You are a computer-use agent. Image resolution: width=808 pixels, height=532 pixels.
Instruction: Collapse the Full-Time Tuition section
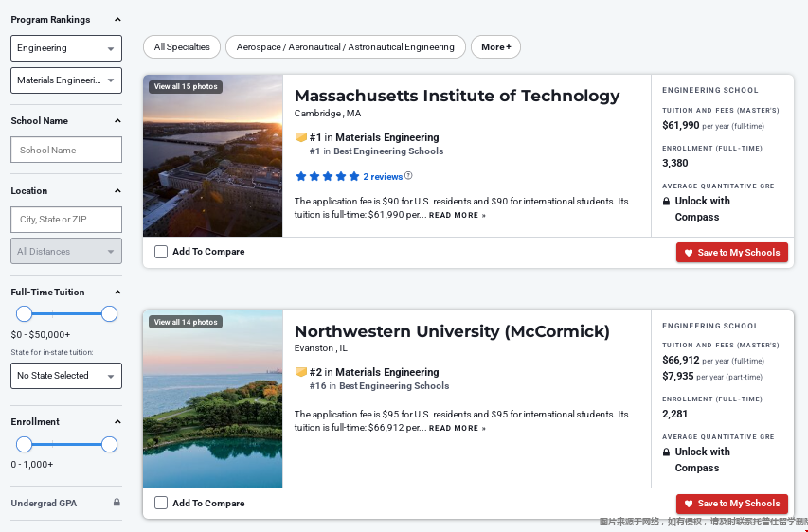[x=117, y=292]
